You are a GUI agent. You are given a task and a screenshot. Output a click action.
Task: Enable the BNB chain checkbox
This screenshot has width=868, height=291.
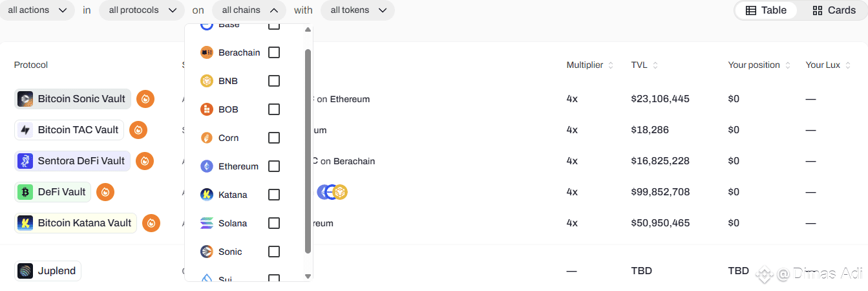(274, 81)
